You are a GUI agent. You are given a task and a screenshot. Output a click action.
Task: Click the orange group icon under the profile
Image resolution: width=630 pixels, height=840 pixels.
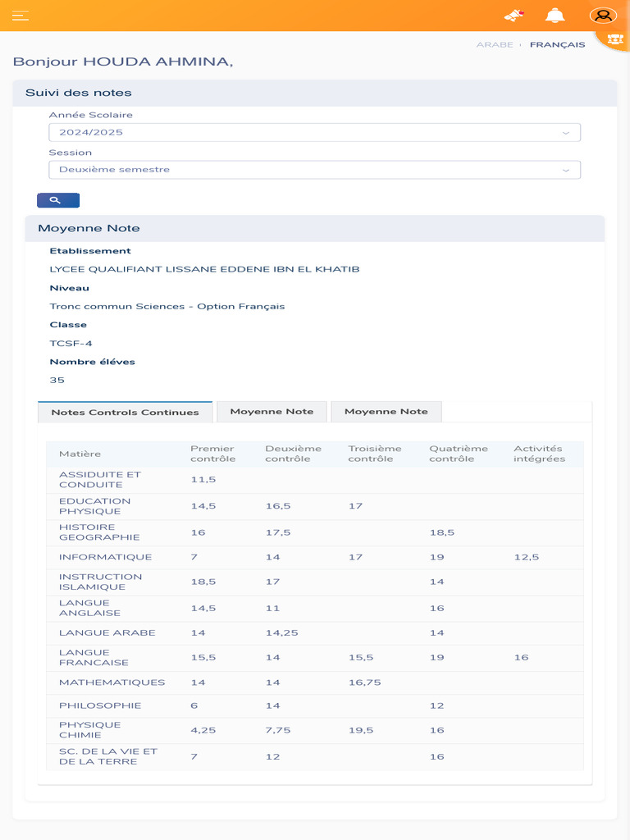(615, 39)
